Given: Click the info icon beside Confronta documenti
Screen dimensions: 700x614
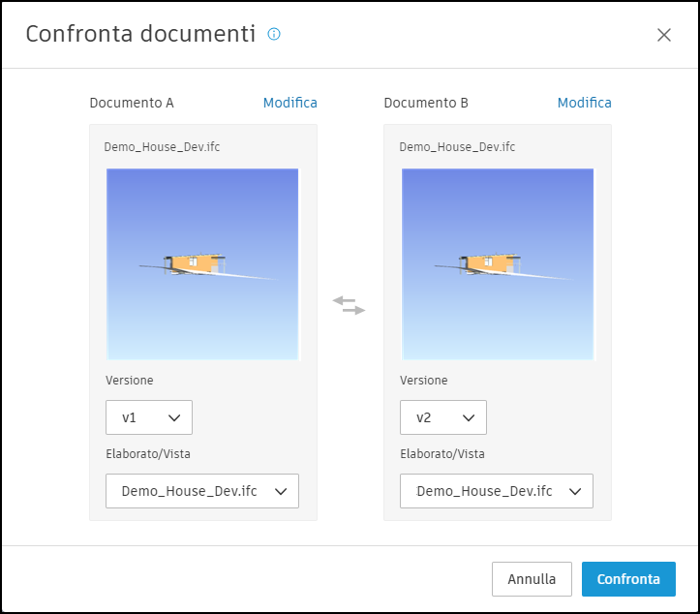Looking at the screenshot, I should pos(274,34).
